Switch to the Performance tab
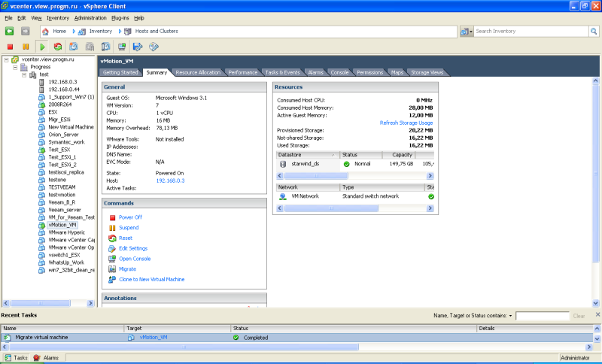Image resolution: width=602 pixels, height=364 pixels. point(242,72)
